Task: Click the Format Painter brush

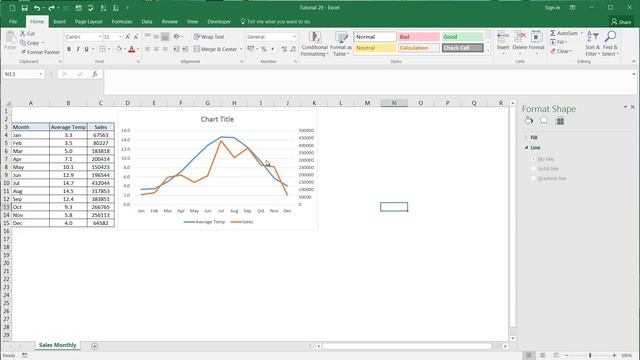Action: (x=23, y=52)
